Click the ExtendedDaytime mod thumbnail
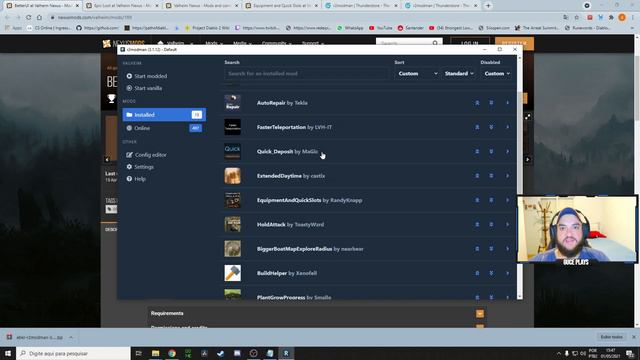The image size is (640, 360). pyautogui.click(x=233, y=176)
